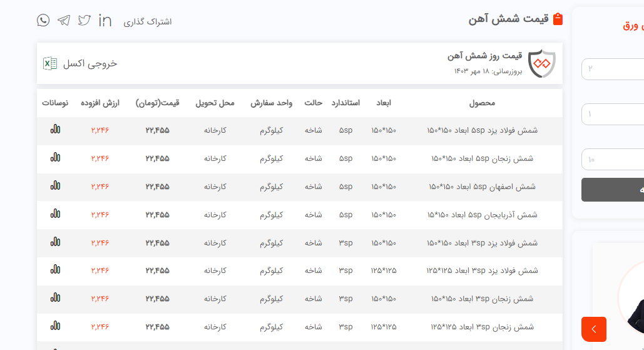Viewport: 644px width, 350px height.
Task: Open fluctuation chart for شمش فولاد یزد 5sp 150*150
Action: pos(56,130)
